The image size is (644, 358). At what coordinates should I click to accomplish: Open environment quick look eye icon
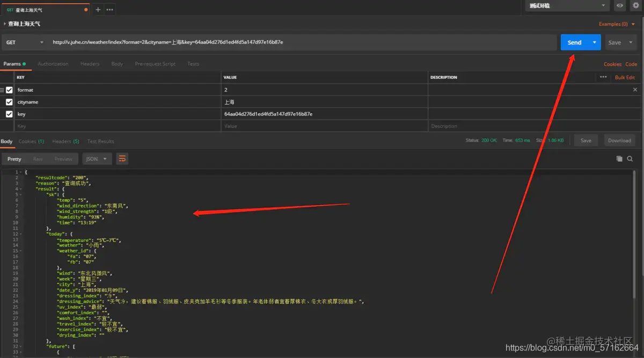pyautogui.click(x=620, y=6)
